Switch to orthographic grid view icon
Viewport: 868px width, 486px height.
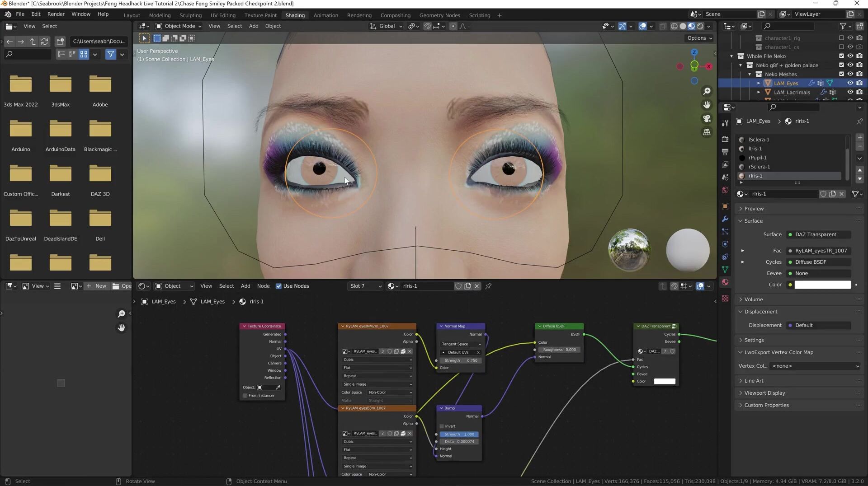click(707, 132)
